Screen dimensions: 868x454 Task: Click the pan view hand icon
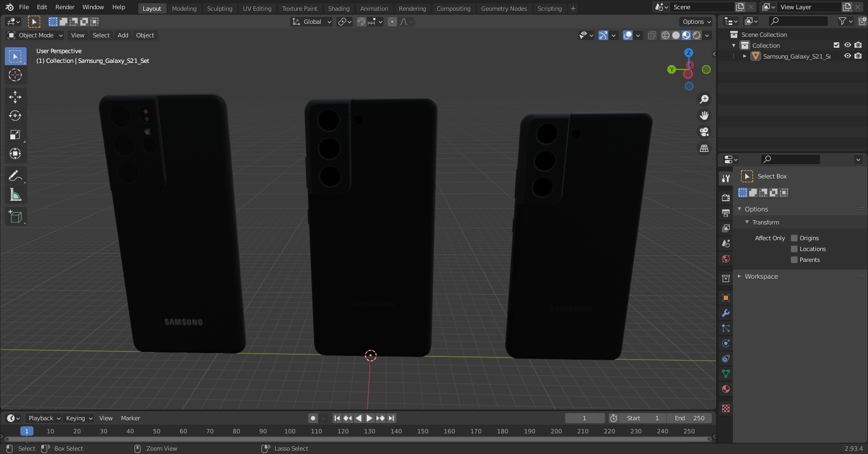704,116
